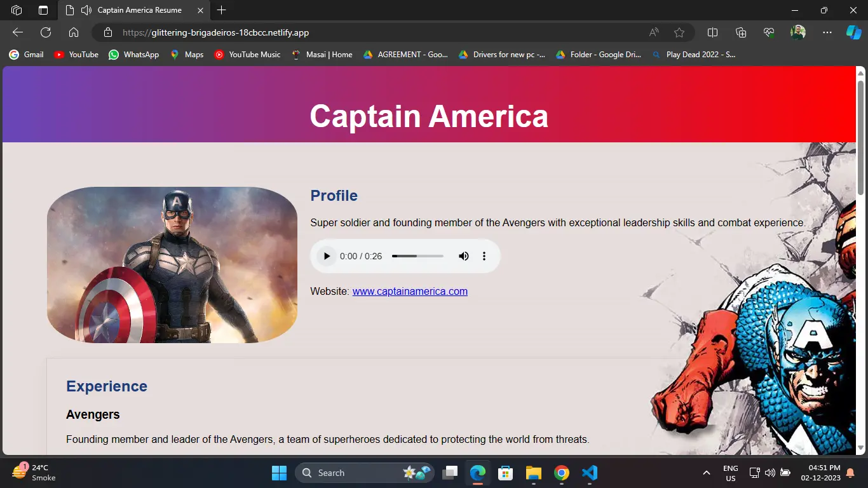Open Visual Studio Code from taskbar
The image size is (868, 488).
tap(590, 473)
